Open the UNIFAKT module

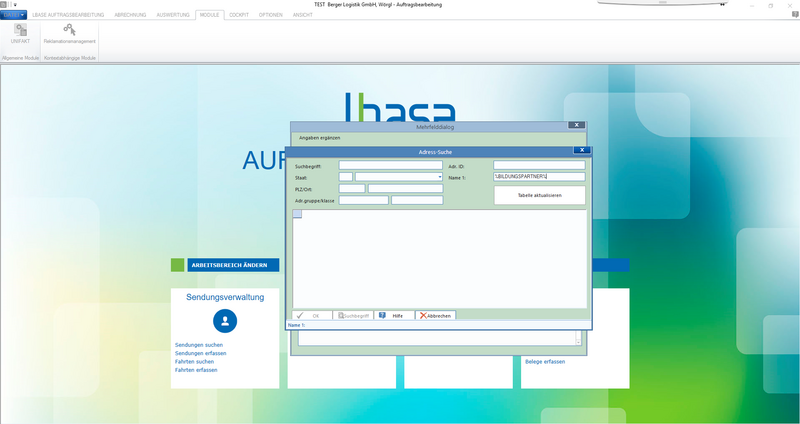point(20,34)
